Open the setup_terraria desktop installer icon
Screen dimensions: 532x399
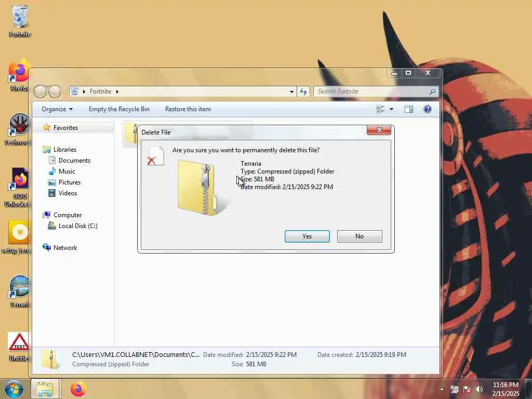[x=16, y=237]
